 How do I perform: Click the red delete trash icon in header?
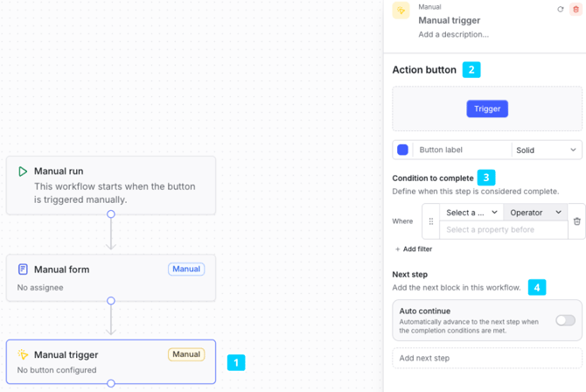pyautogui.click(x=576, y=10)
